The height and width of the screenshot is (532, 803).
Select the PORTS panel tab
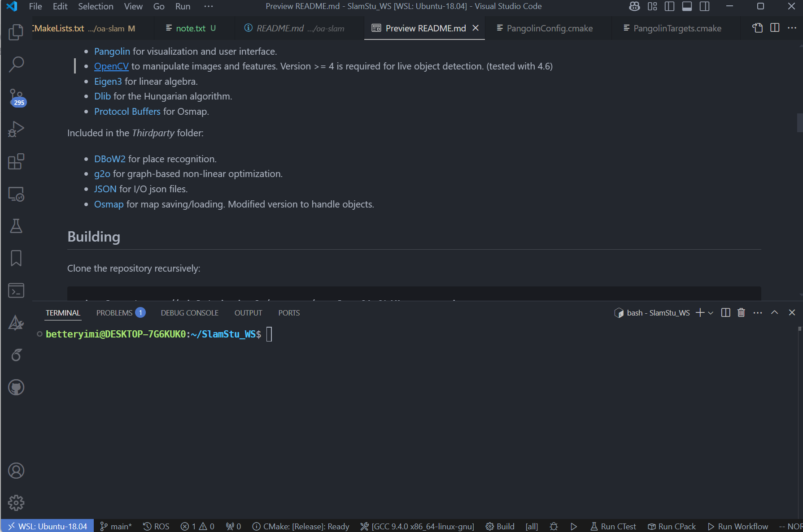(289, 313)
